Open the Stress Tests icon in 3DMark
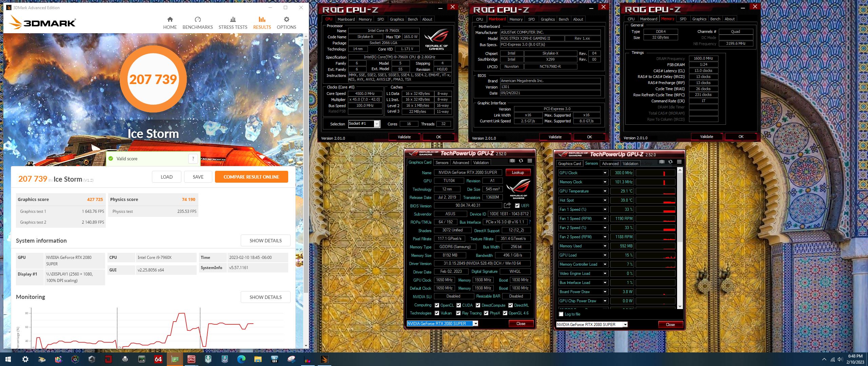 pos(233,19)
